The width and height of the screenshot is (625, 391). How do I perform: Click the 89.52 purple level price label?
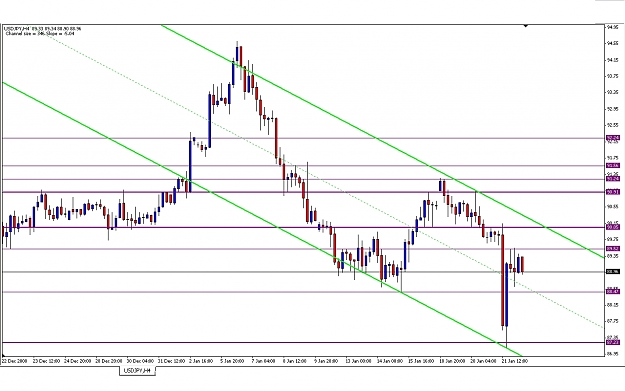(613, 249)
